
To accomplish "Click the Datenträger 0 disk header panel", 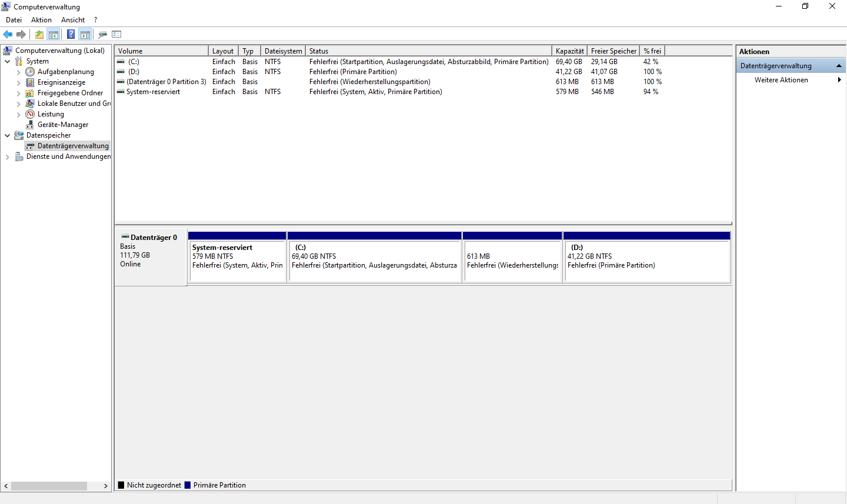I will (151, 258).
